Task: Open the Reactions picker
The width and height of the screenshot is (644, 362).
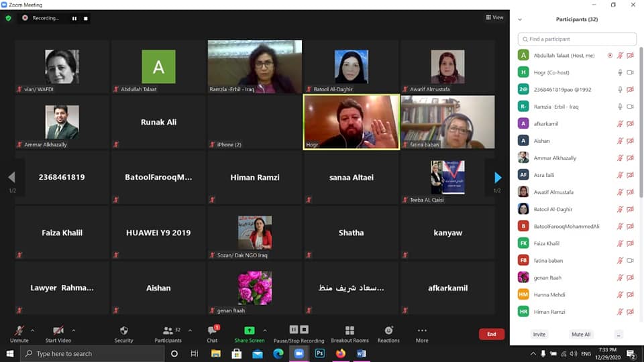Action: (x=388, y=331)
